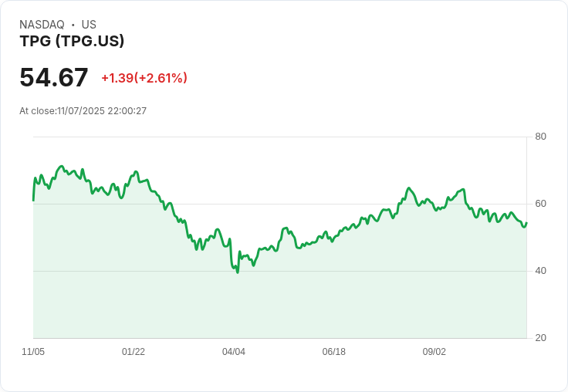This screenshot has height=392, width=568.
Task: Click the 20 y-axis label
Action: click(540, 338)
